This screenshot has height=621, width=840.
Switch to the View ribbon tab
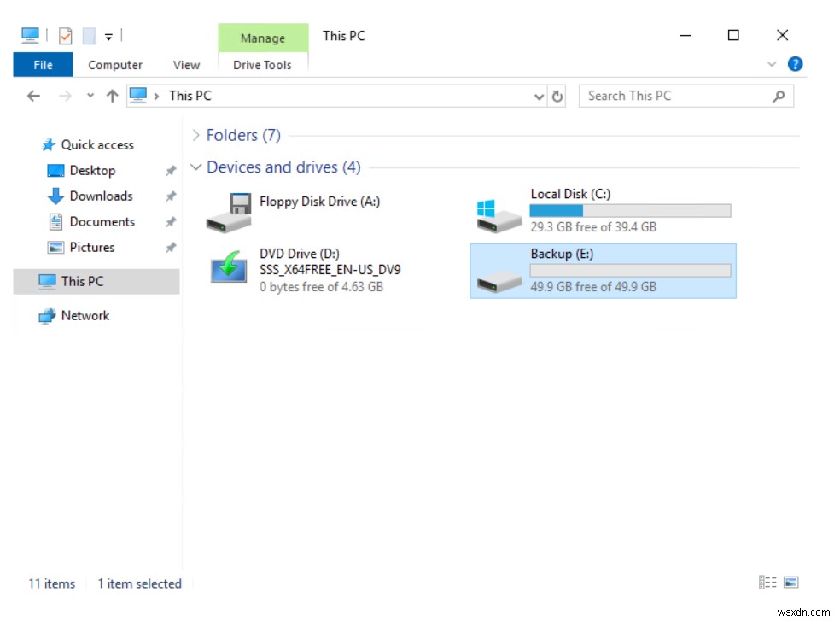[186, 65]
